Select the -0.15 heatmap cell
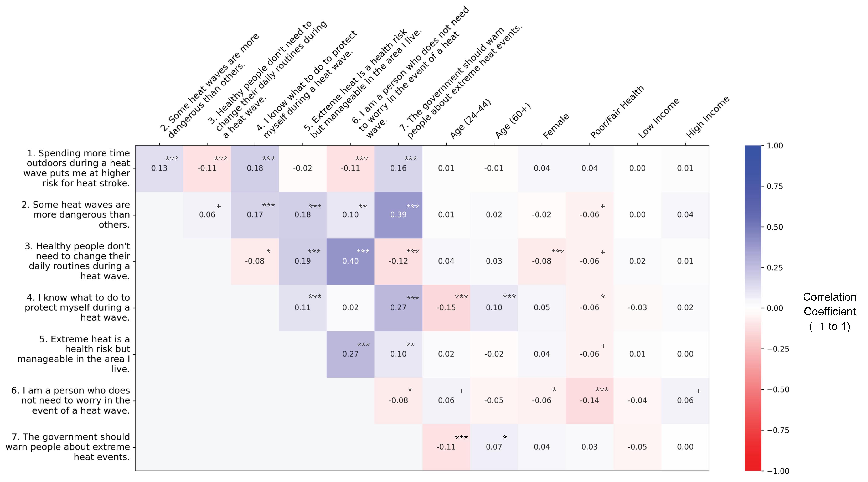The width and height of the screenshot is (868, 482). tap(446, 307)
